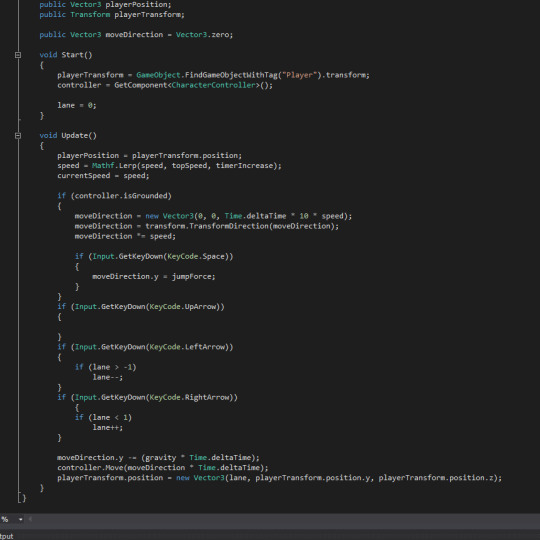Click the 'if (lane < 1)' condition
Image resolution: width=540 pixels, height=540 pixels.
coord(103,417)
